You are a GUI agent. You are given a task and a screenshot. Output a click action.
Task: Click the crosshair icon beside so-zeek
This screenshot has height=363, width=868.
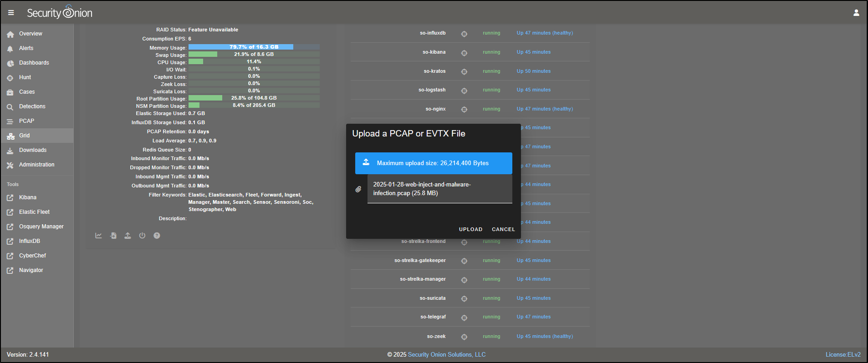464,337
